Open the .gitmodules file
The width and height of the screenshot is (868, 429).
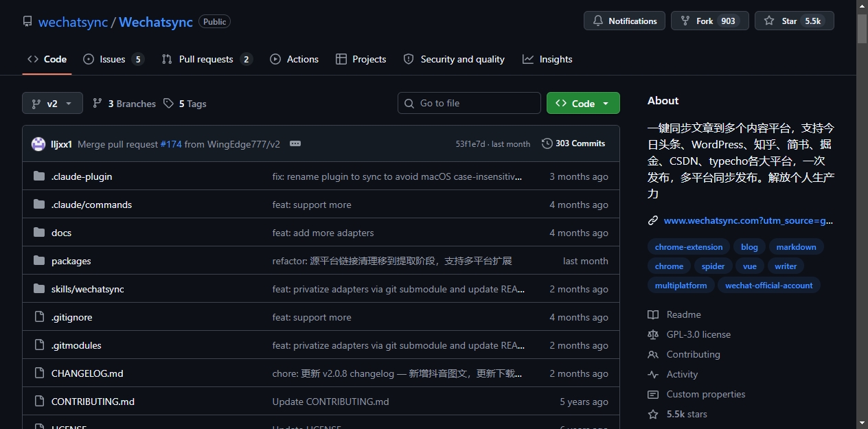click(76, 345)
